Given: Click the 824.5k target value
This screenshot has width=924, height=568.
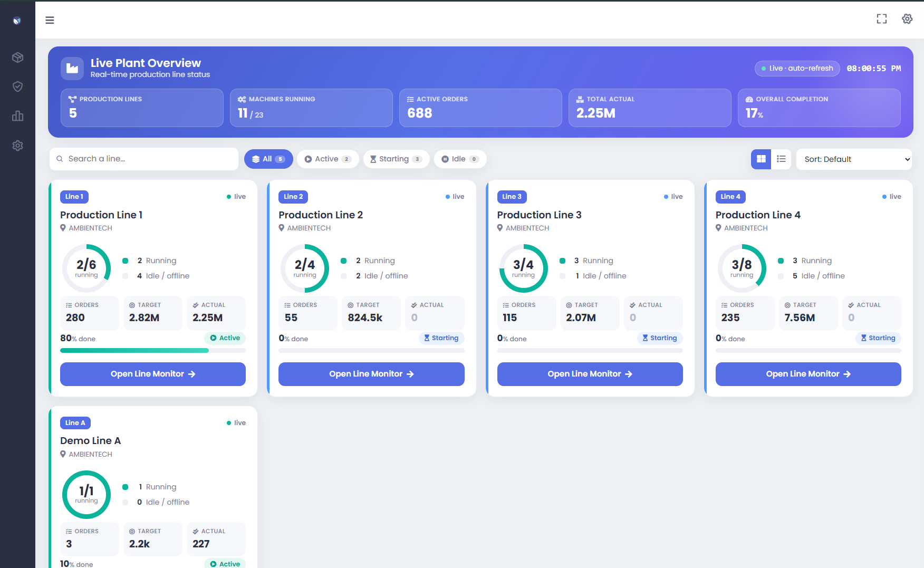Looking at the screenshot, I should pos(365,317).
